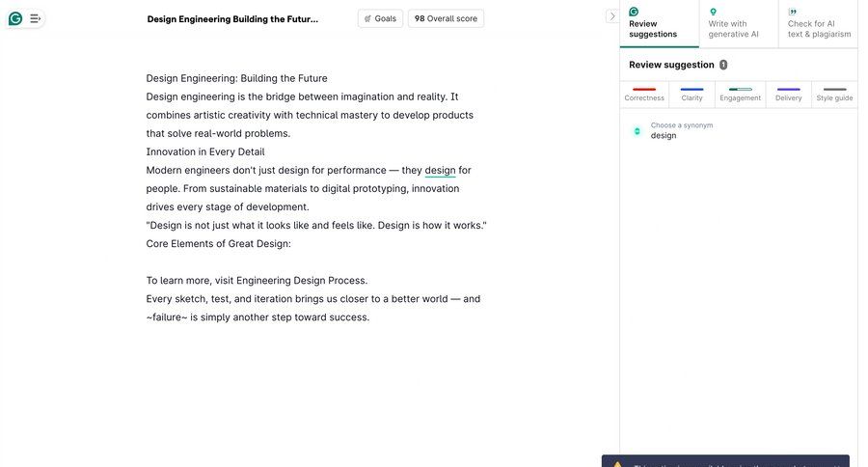Image resolution: width=868 pixels, height=467 pixels.
Task: Click the line 'Innovation in Every Detail'
Action: tap(205, 151)
